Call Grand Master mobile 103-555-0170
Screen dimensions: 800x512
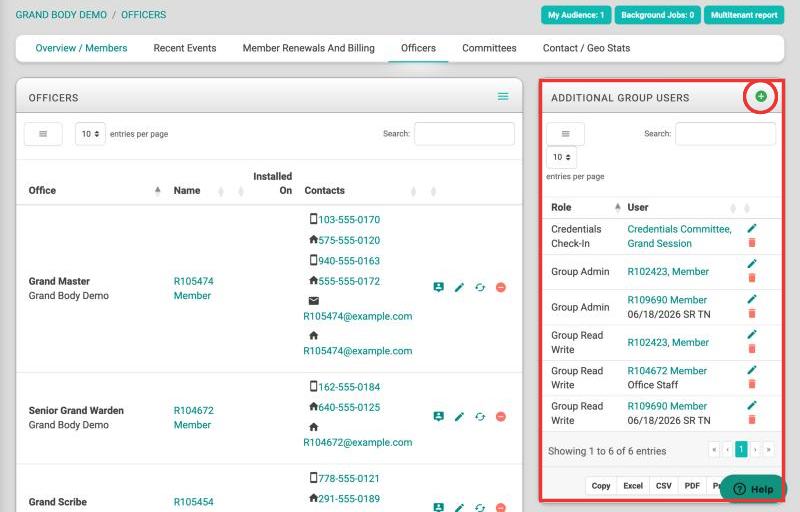(349, 220)
